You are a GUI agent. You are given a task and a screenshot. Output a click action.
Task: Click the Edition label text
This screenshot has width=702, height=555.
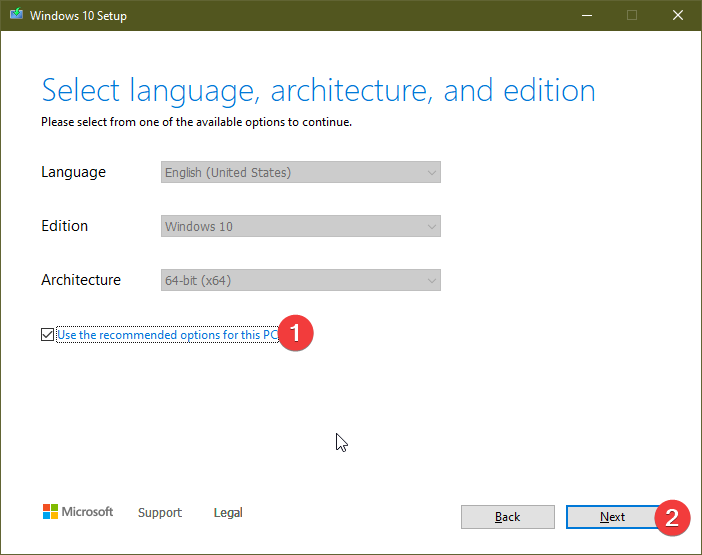point(64,226)
